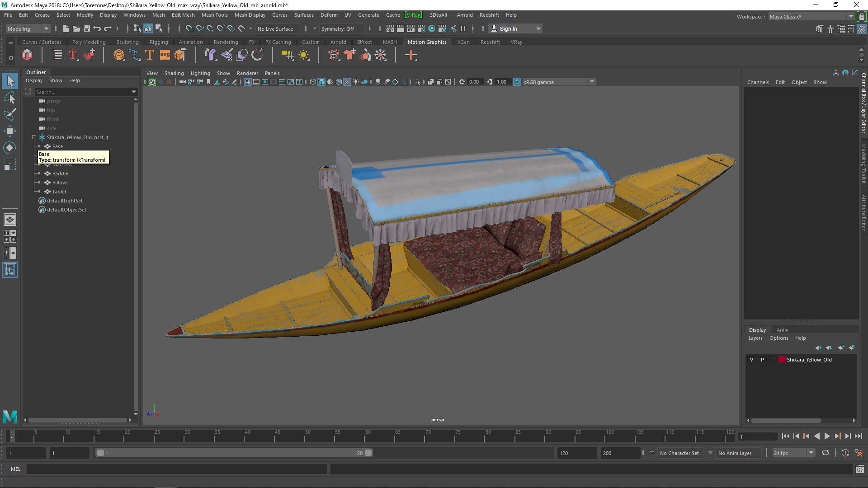Open the Mesh Tools menu
The width and height of the screenshot is (868, 488).
tap(214, 15)
